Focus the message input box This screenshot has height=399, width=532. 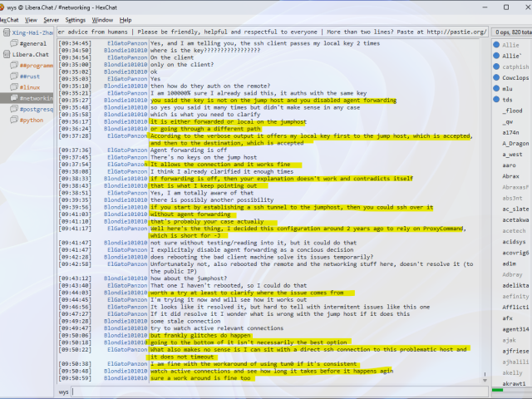(x=274, y=392)
